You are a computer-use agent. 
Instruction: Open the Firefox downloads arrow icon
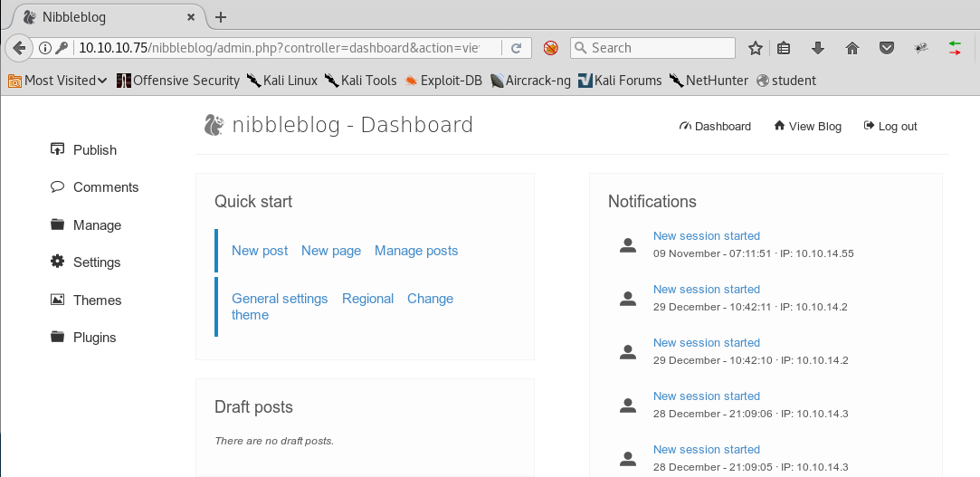(x=818, y=48)
